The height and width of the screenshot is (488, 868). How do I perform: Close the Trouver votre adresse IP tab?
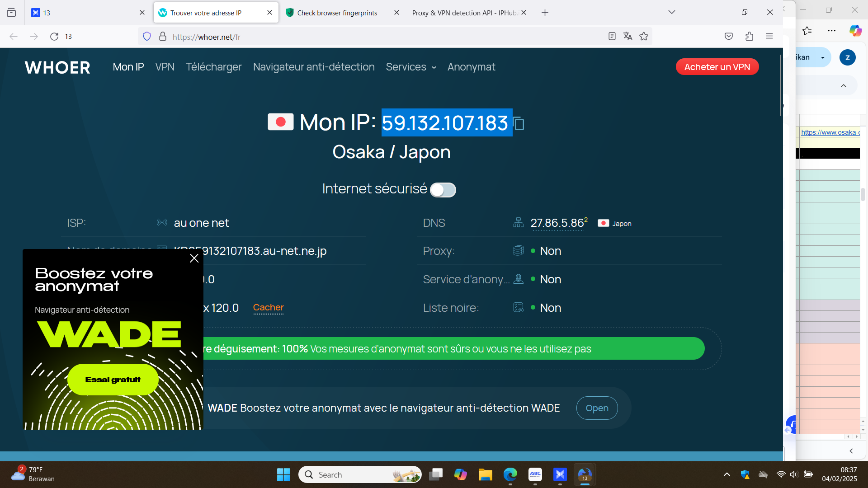tap(270, 13)
